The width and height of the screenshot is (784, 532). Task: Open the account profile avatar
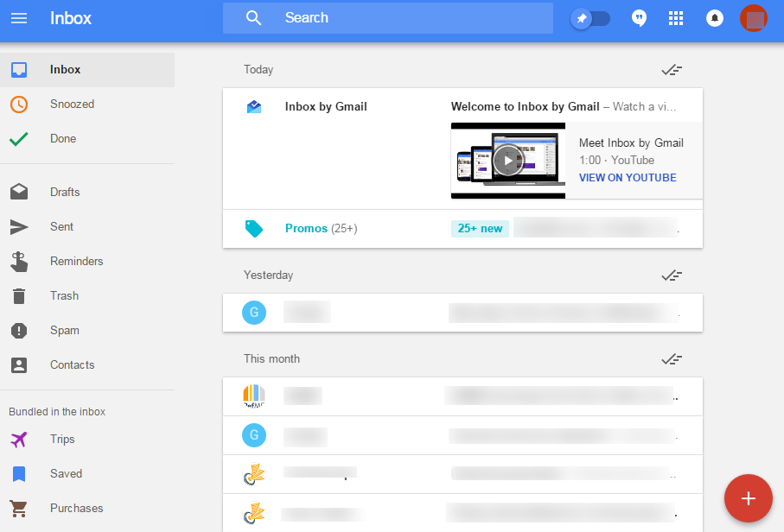coord(754,18)
